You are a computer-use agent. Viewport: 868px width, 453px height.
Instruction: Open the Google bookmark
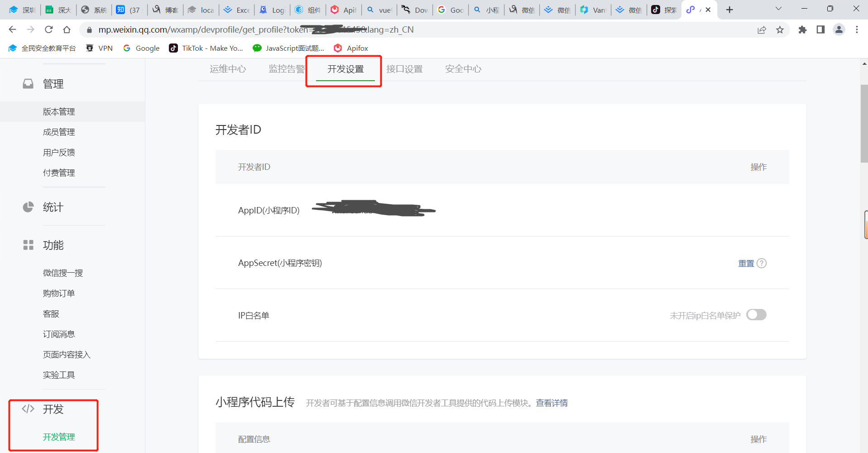pos(141,48)
